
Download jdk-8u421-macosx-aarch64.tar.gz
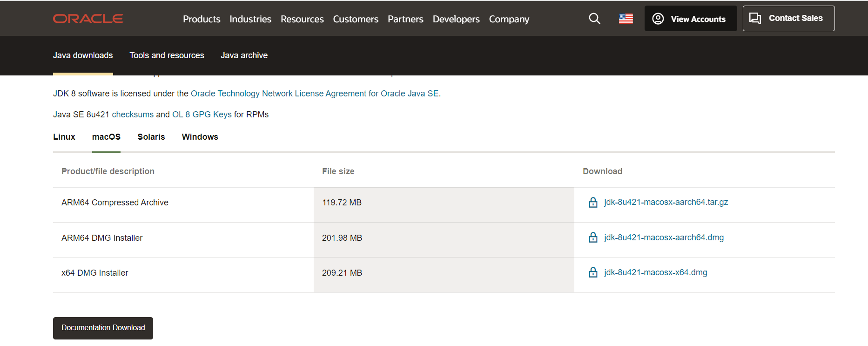click(x=666, y=202)
